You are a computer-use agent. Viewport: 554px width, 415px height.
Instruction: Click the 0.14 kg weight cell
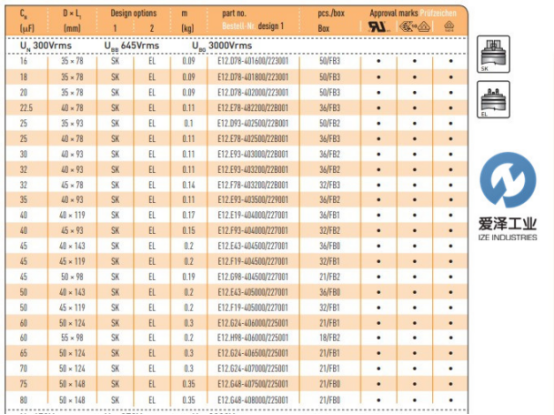coord(189,185)
